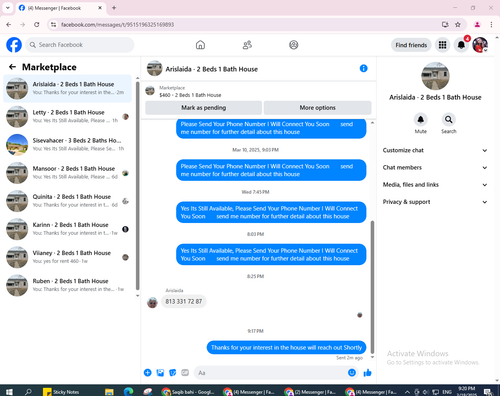Expand Chat members section
The image size is (500, 396).
(435, 167)
